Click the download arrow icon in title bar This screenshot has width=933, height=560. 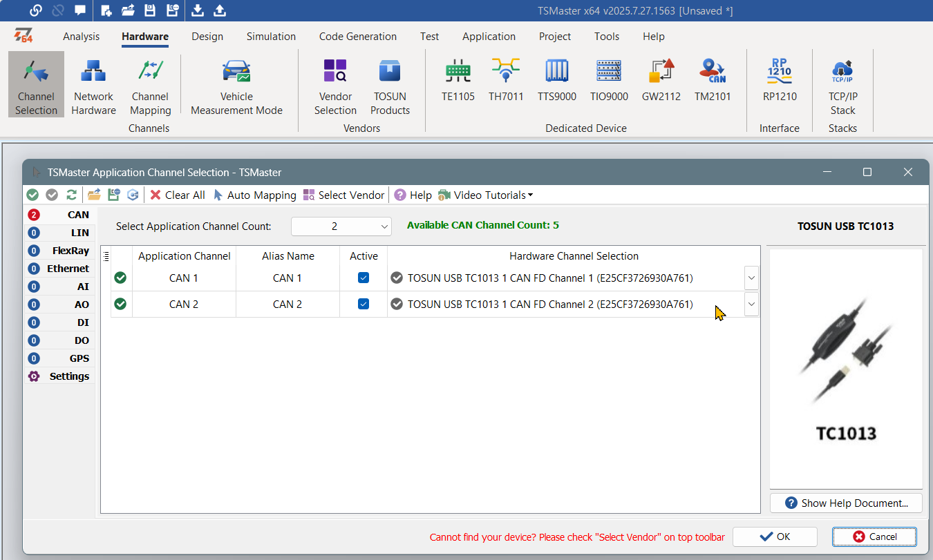(x=198, y=10)
